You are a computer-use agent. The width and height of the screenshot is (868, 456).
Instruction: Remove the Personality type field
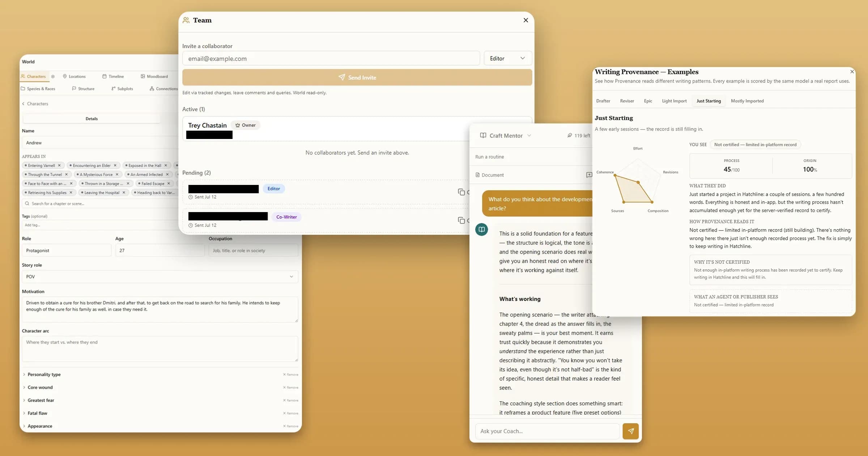(290, 375)
